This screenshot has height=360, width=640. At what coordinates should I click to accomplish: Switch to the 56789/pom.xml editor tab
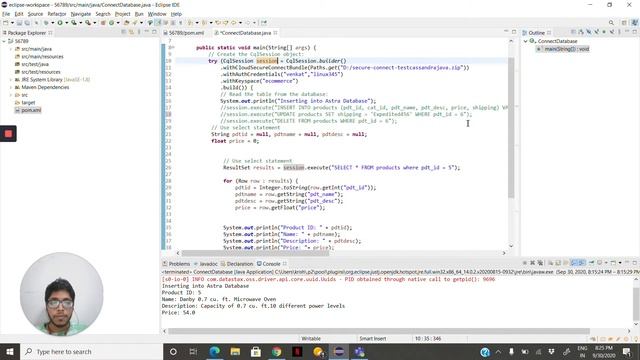186,33
